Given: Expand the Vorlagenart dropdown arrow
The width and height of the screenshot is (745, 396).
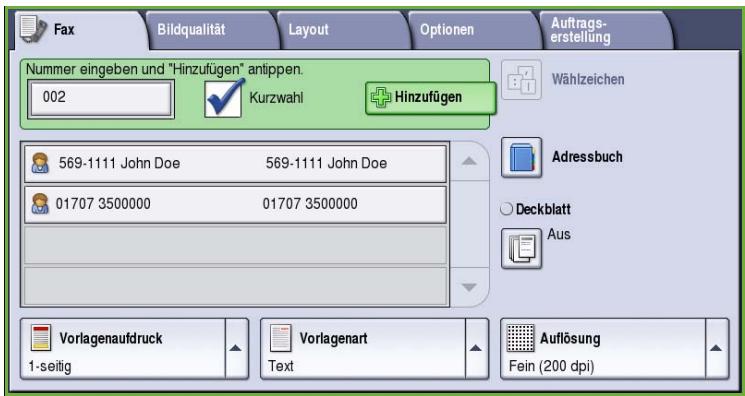Looking at the screenshot, I should click(476, 348).
